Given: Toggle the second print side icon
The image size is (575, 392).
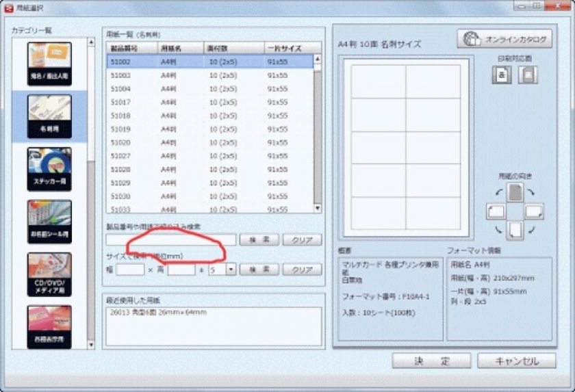Looking at the screenshot, I should click(x=527, y=75).
